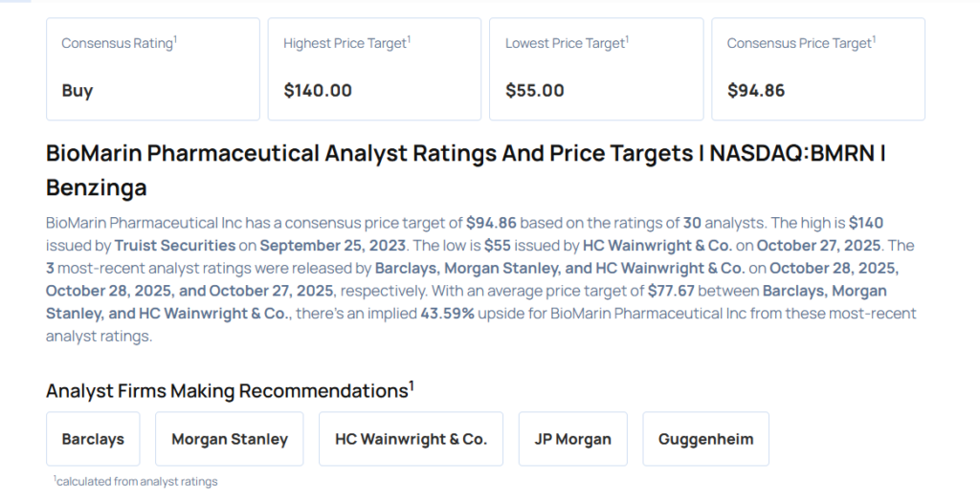Click the Consensus Rating card label
This screenshot has width=980, height=503.
(x=118, y=44)
